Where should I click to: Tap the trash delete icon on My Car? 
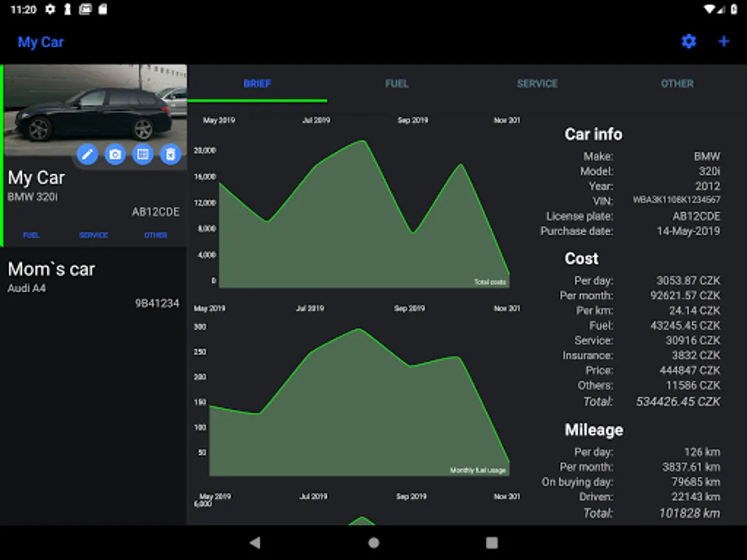(x=171, y=154)
